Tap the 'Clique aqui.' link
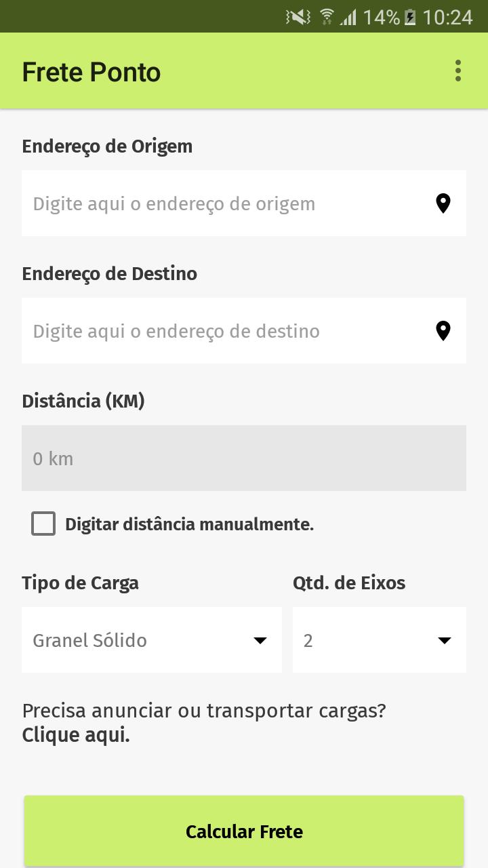The height and width of the screenshot is (868, 488). pos(76,735)
